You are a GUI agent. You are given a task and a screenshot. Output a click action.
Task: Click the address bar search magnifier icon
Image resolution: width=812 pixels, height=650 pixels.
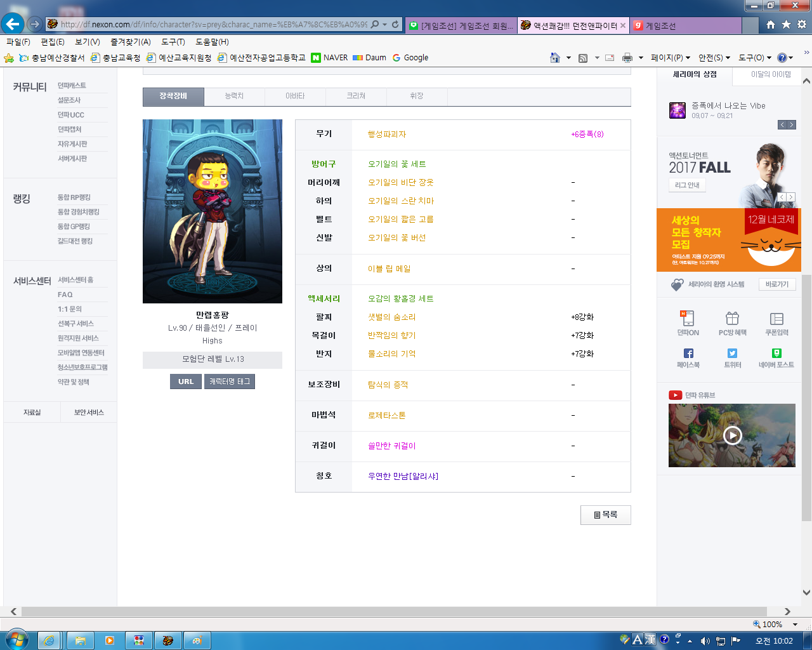coord(374,24)
